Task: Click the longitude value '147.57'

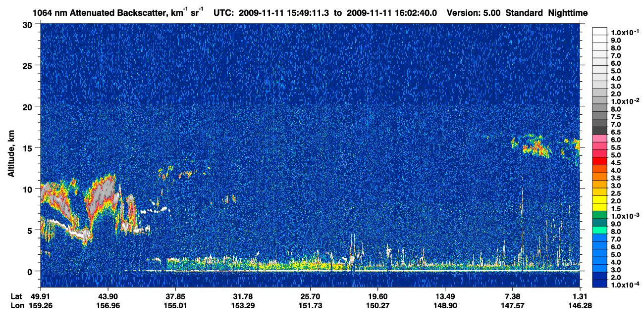Action: 512,305
